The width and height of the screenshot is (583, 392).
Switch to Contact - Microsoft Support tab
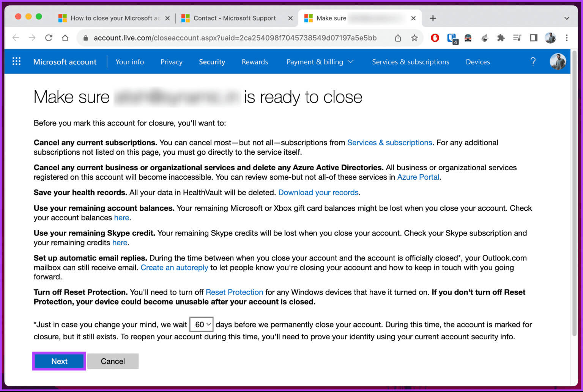click(x=234, y=18)
